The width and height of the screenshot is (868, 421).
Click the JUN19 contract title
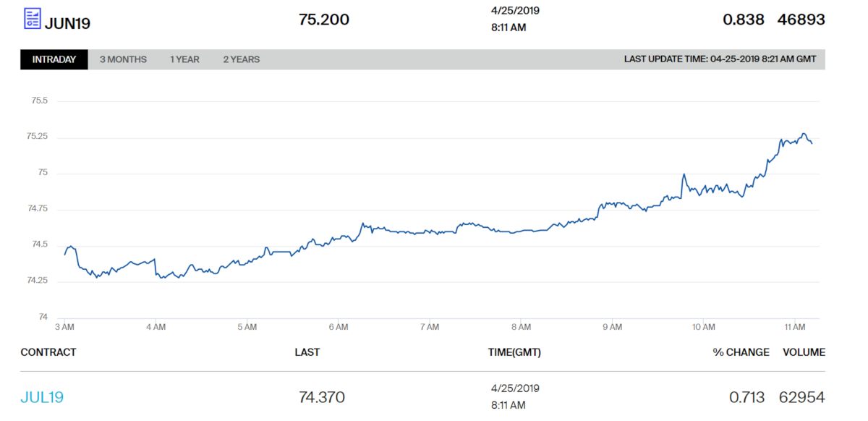point(67,22)
